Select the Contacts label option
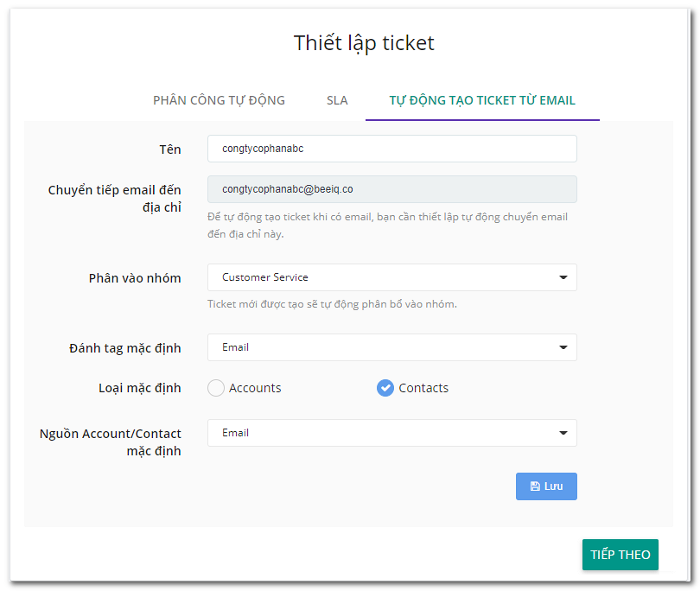The image size is (700, 591). pos(423,388)
